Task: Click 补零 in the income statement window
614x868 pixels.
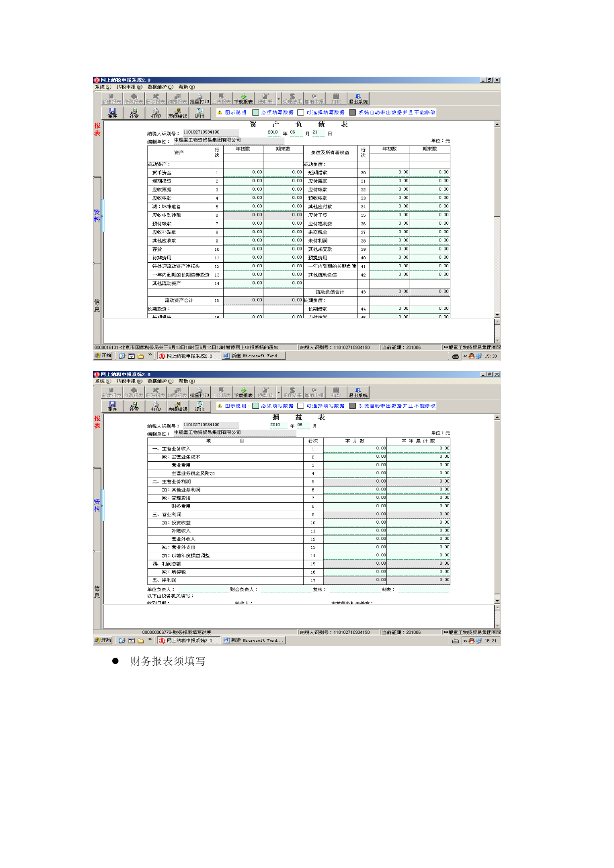Action: (x=134, y=406)
